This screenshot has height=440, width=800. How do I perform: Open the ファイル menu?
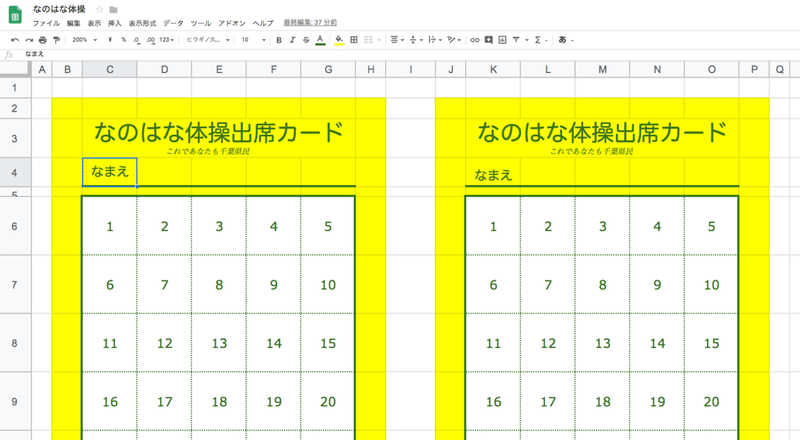tap(46, 23)
